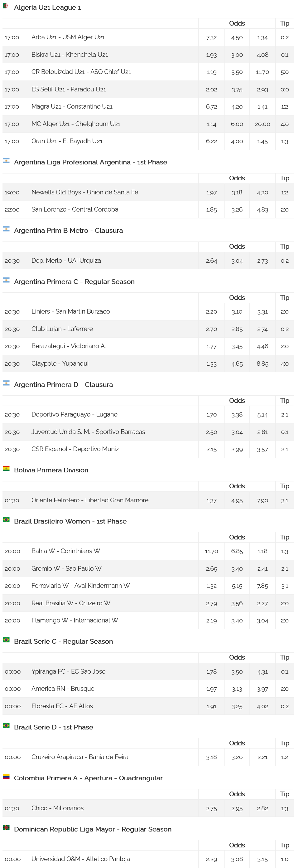Open the San Lorenzo - Central Cordoba match
The height and width of the screenshot is (868, 294).
(75, 209)
